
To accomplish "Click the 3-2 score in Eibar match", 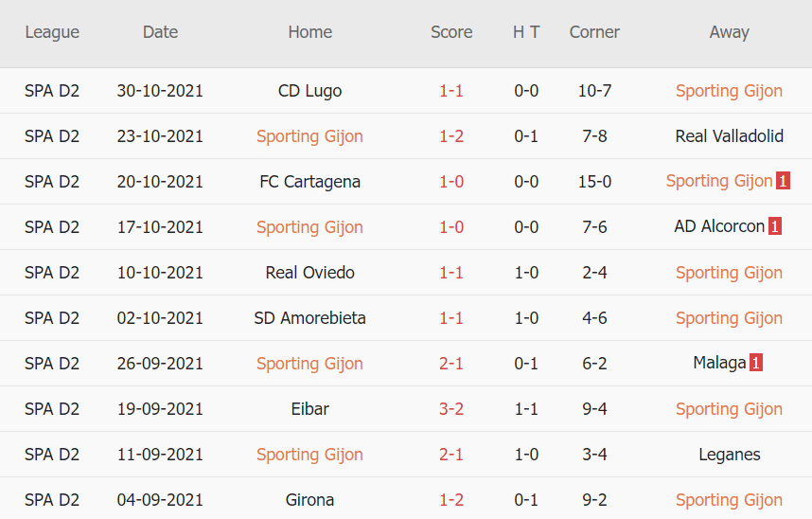I will click(x=451, y=409).
